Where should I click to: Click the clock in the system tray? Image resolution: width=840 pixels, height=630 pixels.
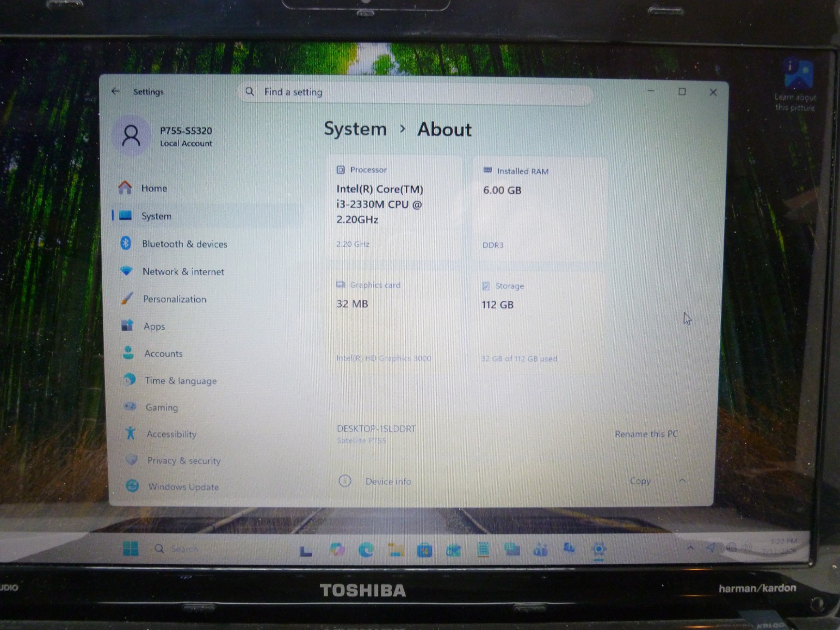(781, 546)
